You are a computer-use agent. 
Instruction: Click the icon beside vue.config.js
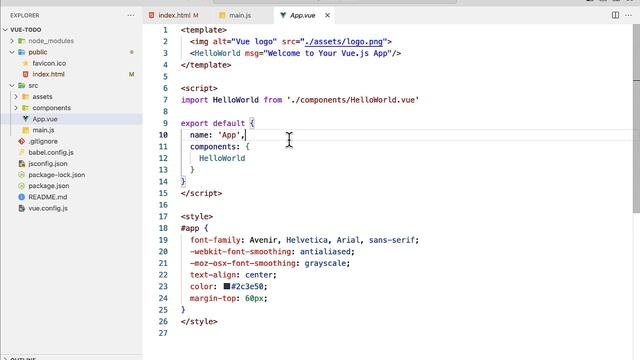22,208
